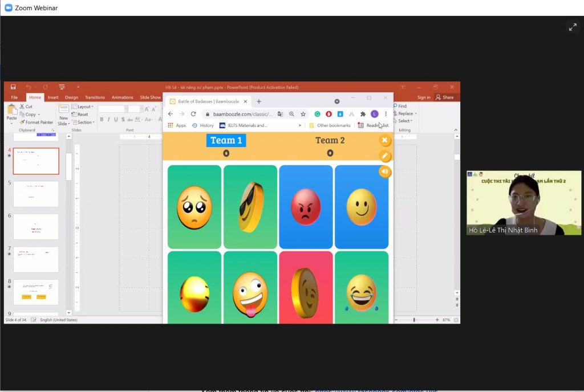
Task: Open Chrome three-dot menu
Action: (x=386, y=114)
